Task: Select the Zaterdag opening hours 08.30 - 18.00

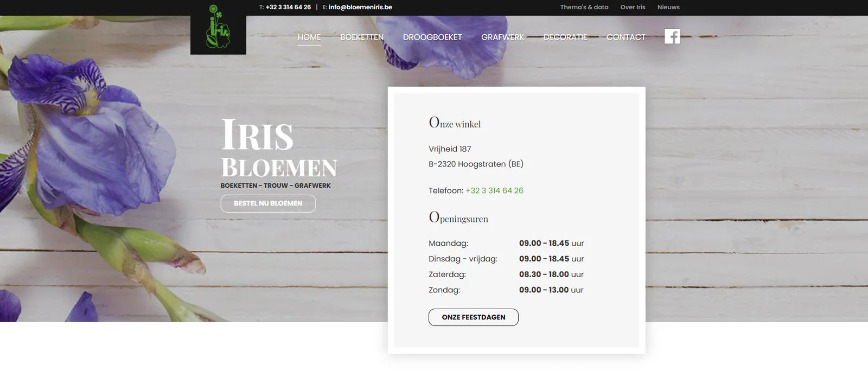Action: (544, 274)
